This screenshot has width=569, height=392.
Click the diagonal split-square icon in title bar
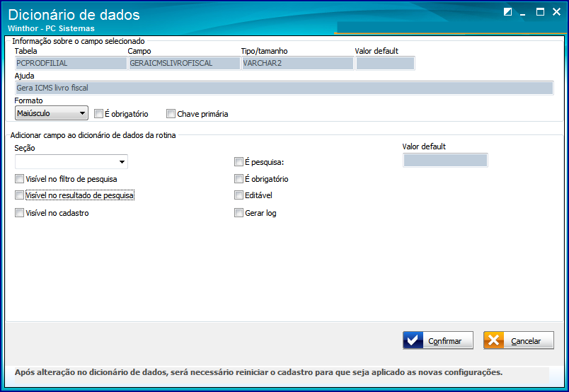(507, 12)
